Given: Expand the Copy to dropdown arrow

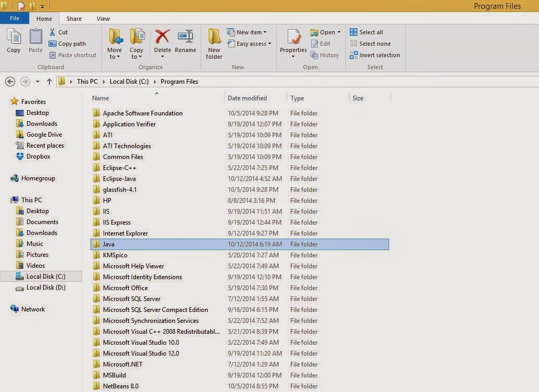Looking at the screenshot, I should tap(140, 57).
